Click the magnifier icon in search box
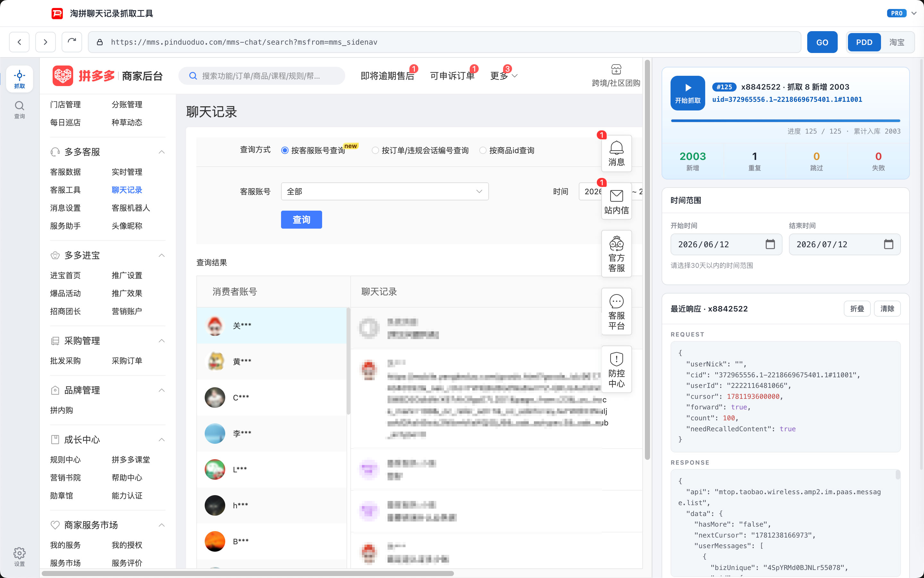Image resolution: width=924 pixels, height=578 pixels. pos(193,76)
